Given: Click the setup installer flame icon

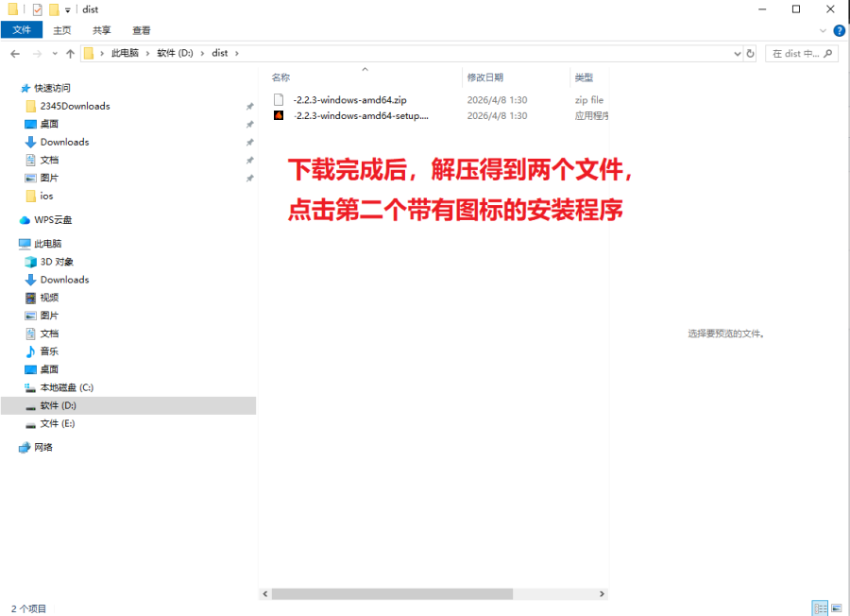Looking at the screenshot, I should coord(279,115).
